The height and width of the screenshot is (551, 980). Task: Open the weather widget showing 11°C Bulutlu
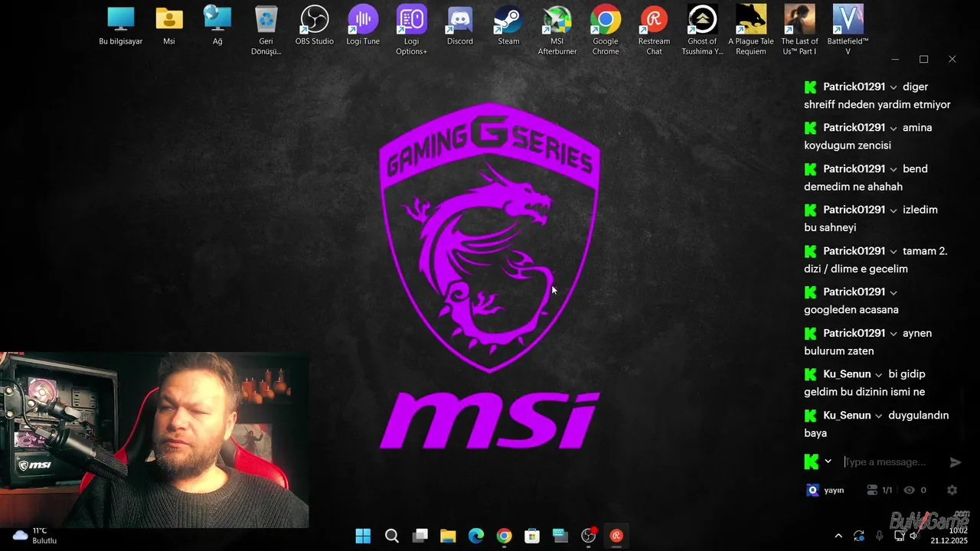[35, 536]
